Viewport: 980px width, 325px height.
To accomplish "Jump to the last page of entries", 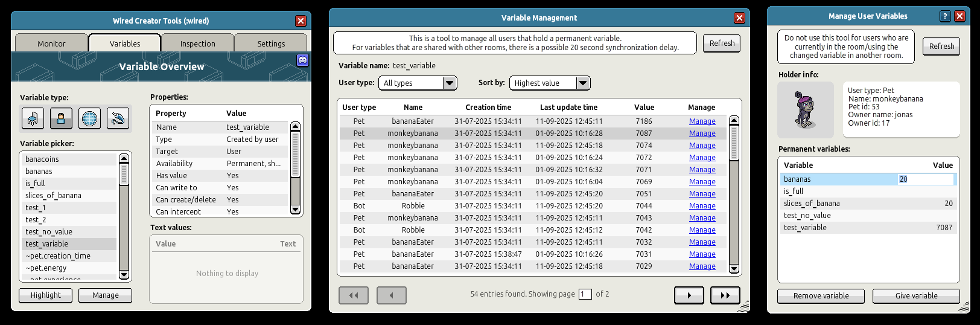I will coord(725,295).
